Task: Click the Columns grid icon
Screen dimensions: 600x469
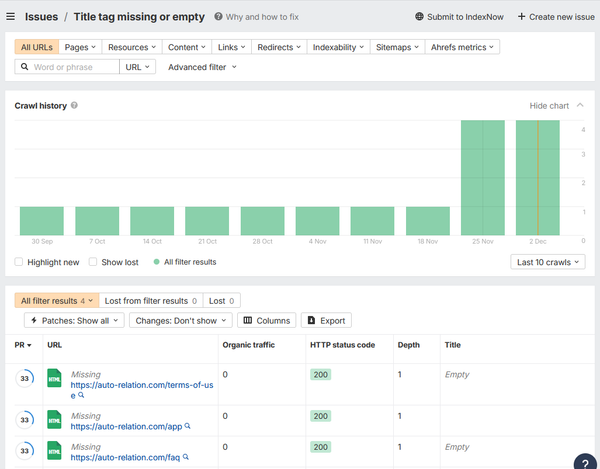Action: click(x=248, y=320)
